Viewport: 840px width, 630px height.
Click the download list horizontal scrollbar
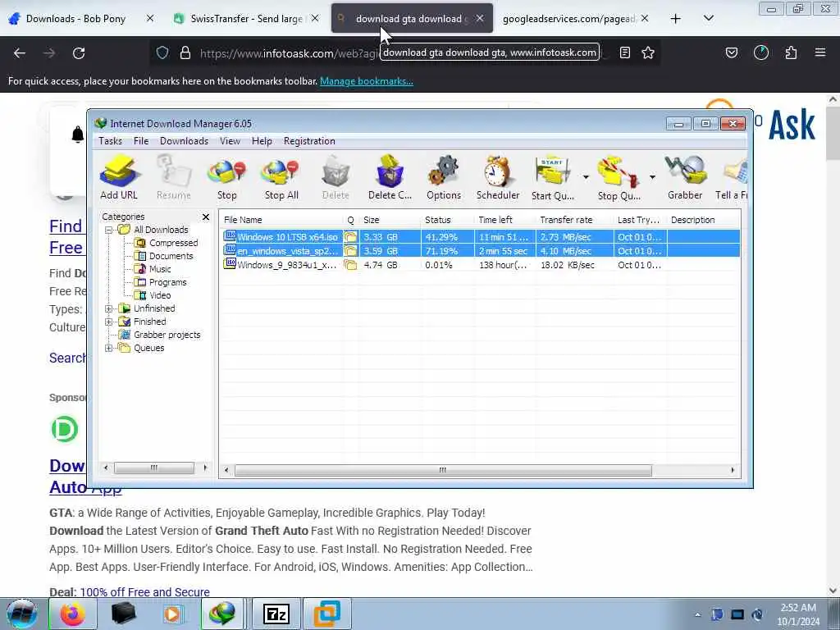point(443,470)
